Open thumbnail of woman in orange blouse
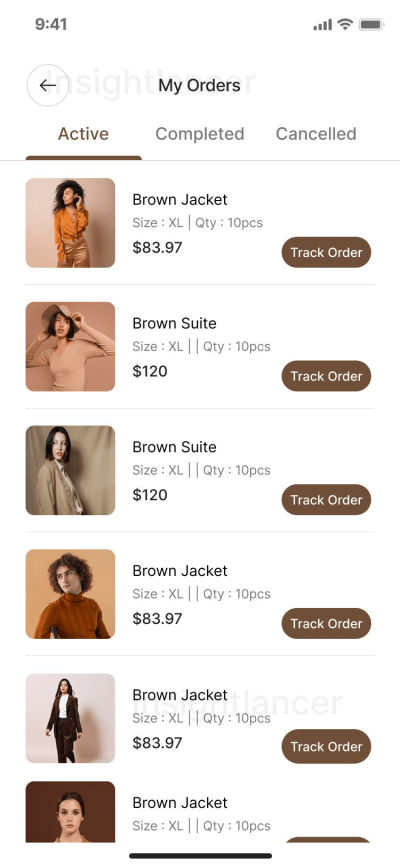 coord(70,223)
